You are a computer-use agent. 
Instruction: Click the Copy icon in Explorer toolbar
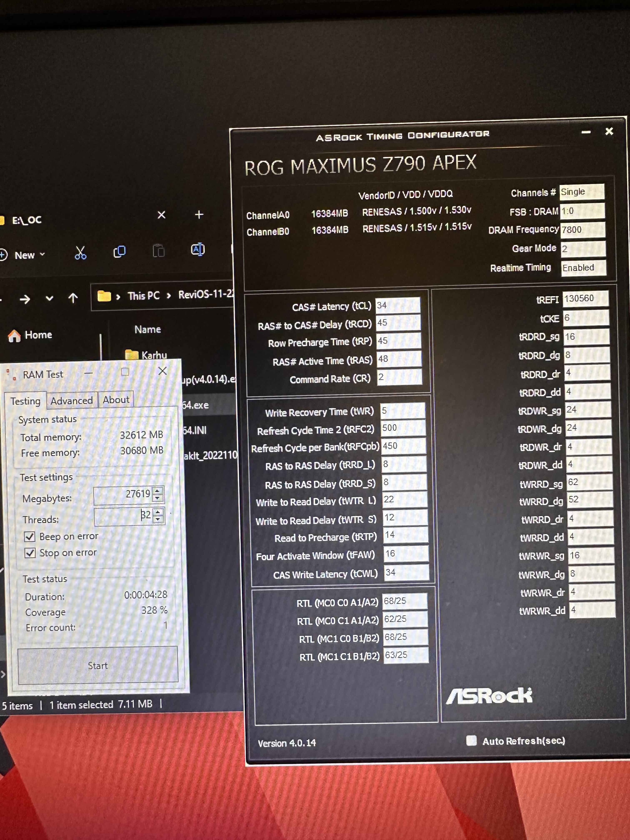click(x=119, y=251)
